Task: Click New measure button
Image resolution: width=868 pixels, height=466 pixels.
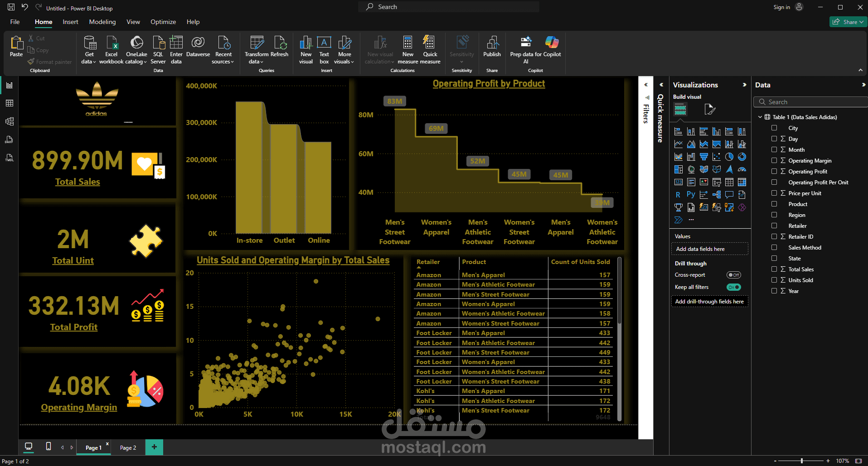Action: point(407,50)
